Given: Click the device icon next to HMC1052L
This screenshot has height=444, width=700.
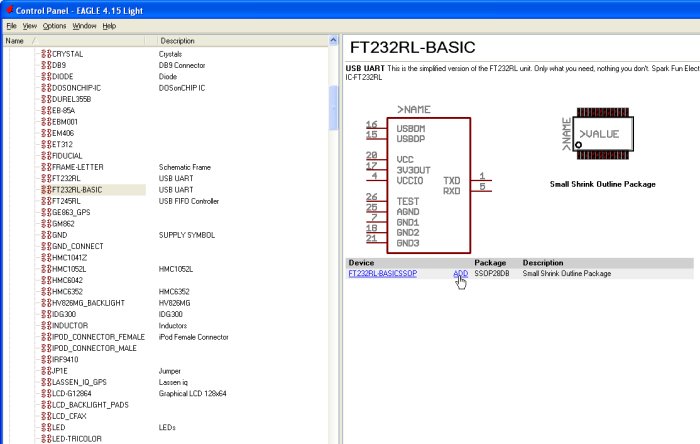Looking at the screenshot, I should click(46, 269).
